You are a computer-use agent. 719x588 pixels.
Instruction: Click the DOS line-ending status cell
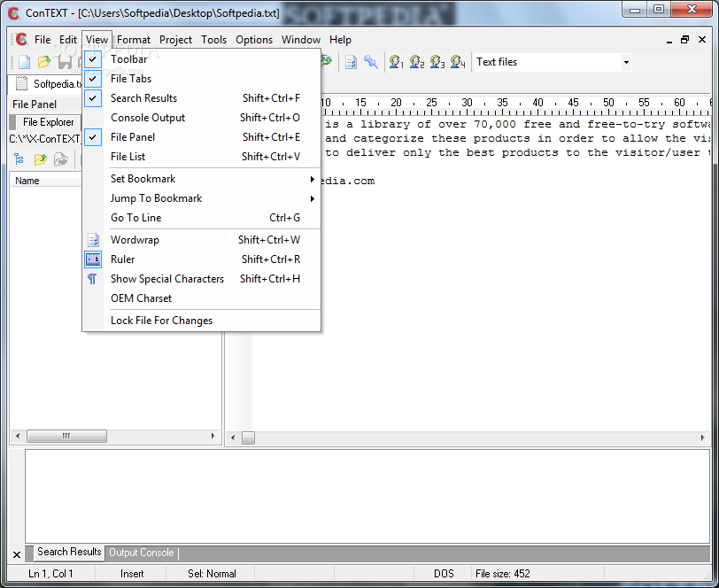point(444,574)
